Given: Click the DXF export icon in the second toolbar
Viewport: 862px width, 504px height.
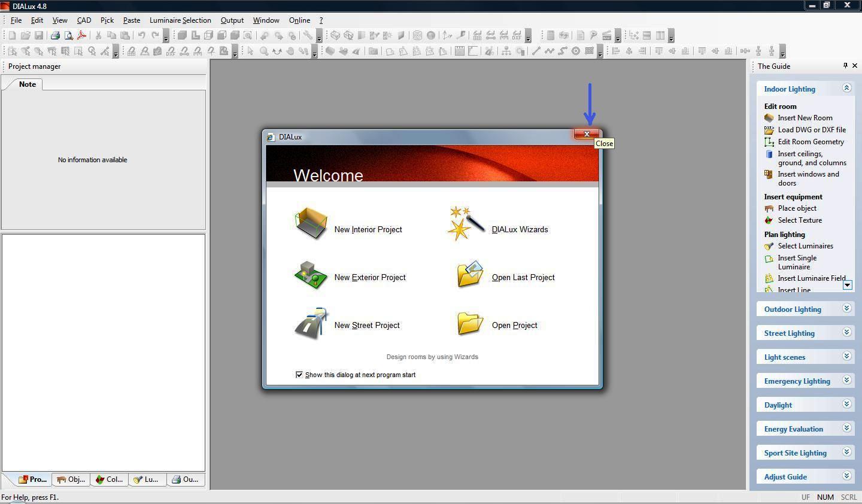Looking at the screenshot, I should click(171, 51).
